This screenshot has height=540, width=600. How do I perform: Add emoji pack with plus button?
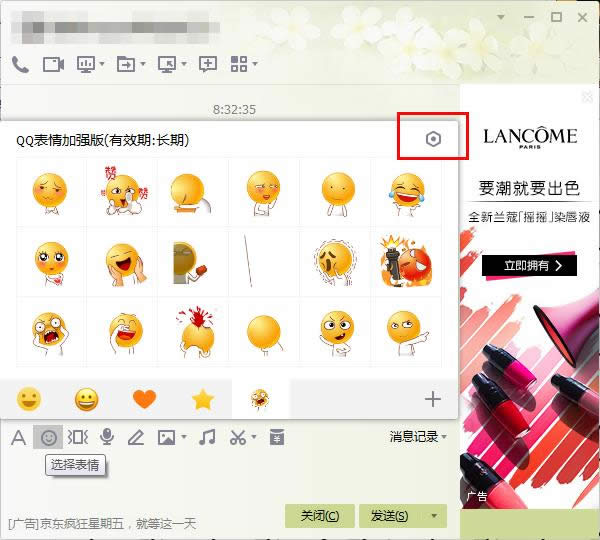432,400
